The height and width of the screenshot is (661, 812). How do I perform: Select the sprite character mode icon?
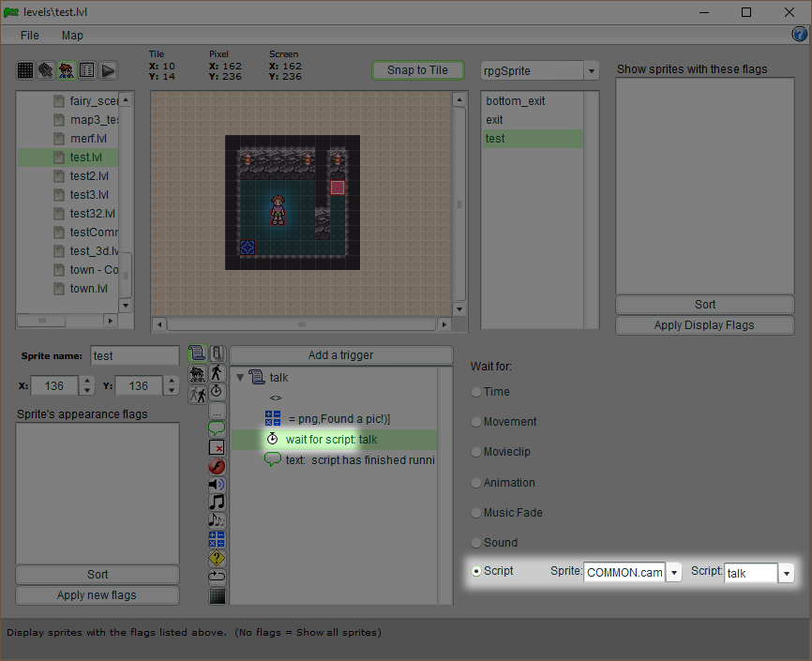click(68, 70)
